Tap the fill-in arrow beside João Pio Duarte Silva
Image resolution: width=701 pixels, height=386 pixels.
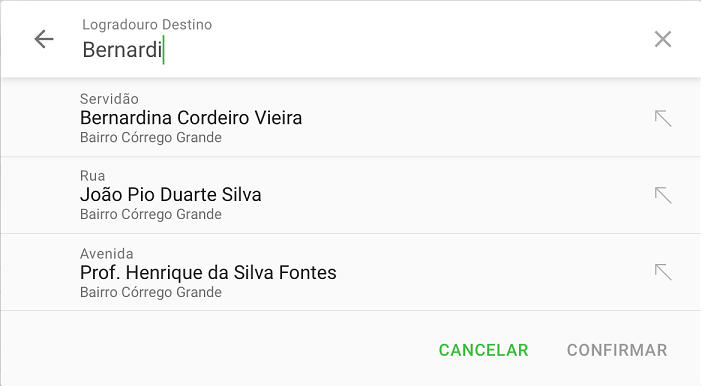pos(663,195)
